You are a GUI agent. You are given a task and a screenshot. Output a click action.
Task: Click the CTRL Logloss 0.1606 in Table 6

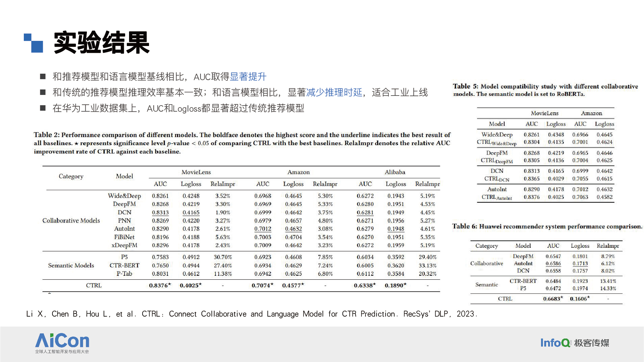580,299
